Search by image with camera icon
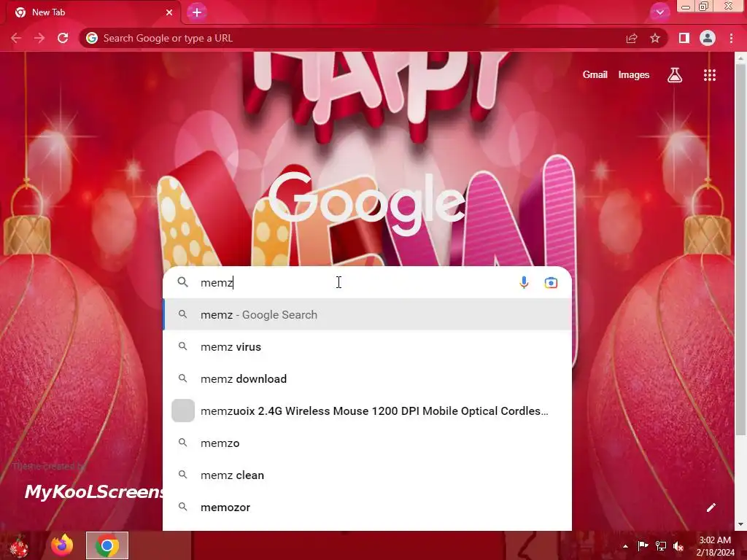747x560 pixels. coord(551,282)
